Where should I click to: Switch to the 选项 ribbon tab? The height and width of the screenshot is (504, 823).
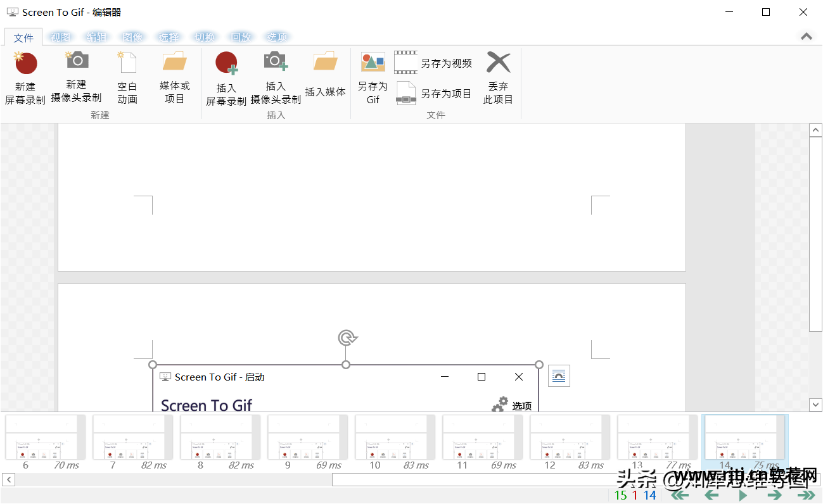coord(277,37)
